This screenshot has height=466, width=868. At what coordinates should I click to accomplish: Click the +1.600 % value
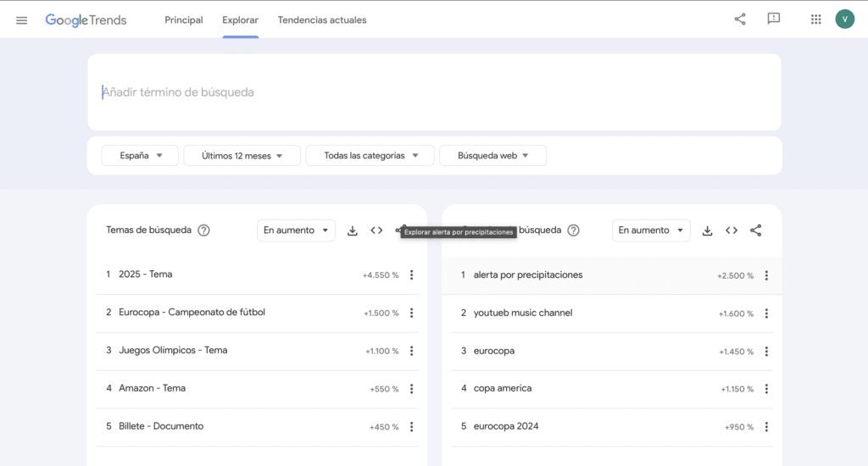pos(736,313)
